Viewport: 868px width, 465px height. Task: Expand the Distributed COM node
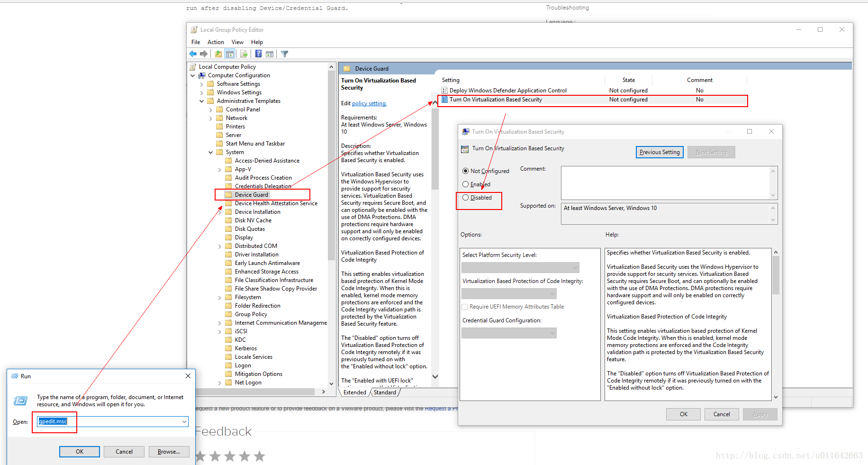pos(220,246)
